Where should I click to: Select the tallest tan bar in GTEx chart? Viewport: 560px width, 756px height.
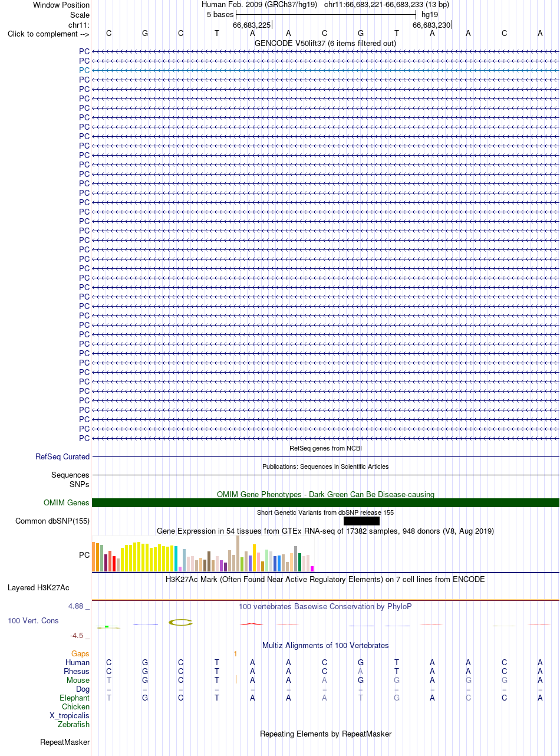point(238,553)
